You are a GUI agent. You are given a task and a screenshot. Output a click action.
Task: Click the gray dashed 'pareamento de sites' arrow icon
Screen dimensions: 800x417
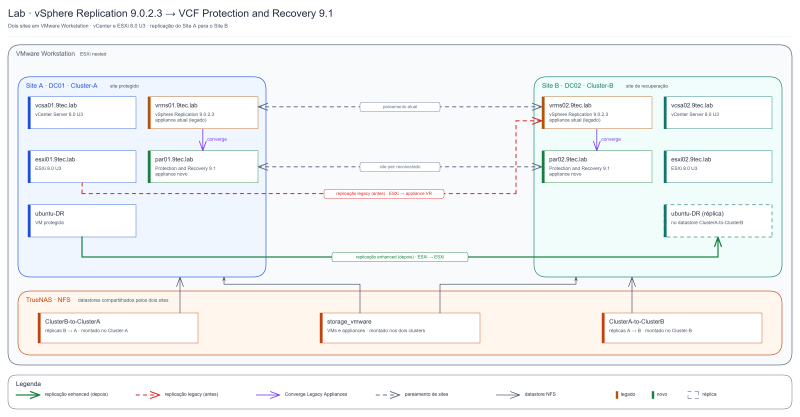click(x=388, y=395)
